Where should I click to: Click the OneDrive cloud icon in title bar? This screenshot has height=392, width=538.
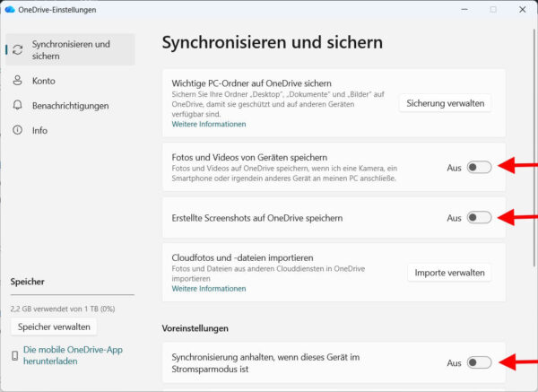point(10,10)
